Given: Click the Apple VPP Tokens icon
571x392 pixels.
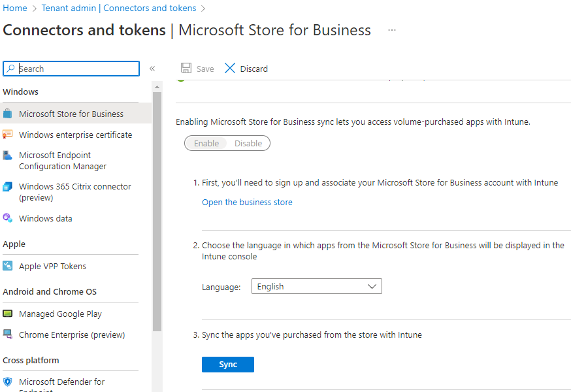Looking at the screenshot, I should click(x=7, y=266).
